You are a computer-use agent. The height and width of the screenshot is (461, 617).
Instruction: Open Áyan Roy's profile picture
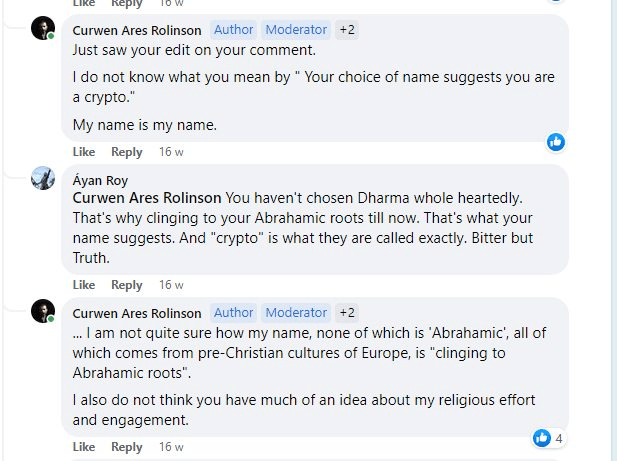(x=43, y=178)
